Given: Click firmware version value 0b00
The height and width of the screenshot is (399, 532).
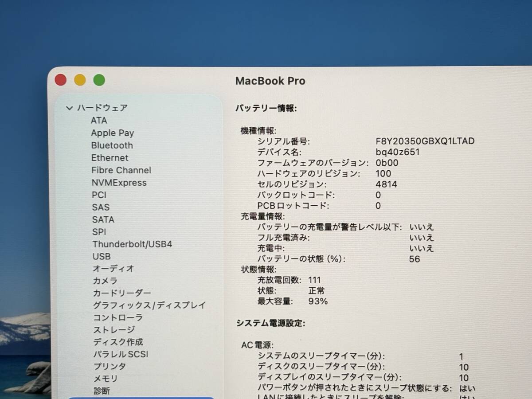Looking at the screenshot, I should [x=387, y=163].
